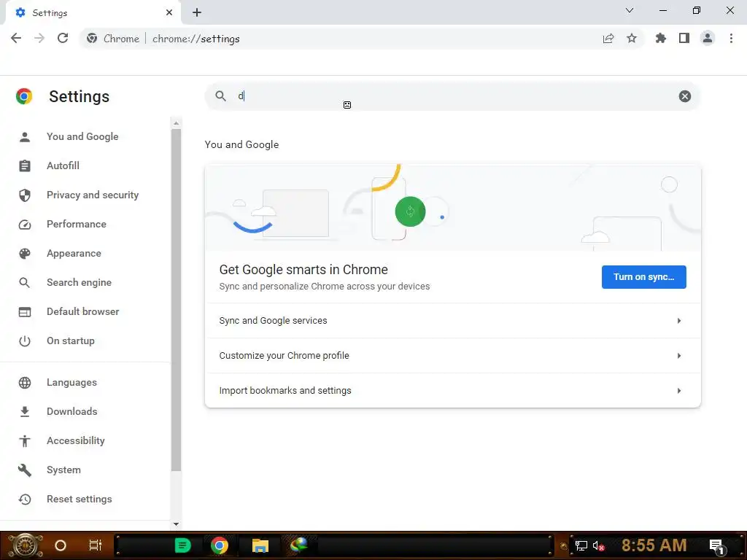Toggle the side panel icon
This screenshot has height=560, width=747.
684,38
